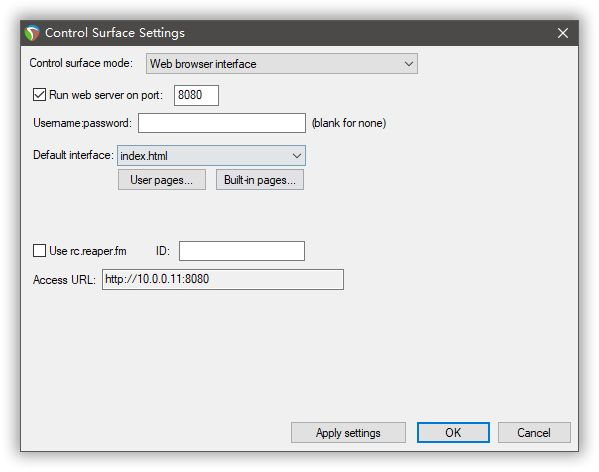Enable the Use rc.reaper.fm checkbox
Viewport: 599px width, 472px height.
click(39, 251)
